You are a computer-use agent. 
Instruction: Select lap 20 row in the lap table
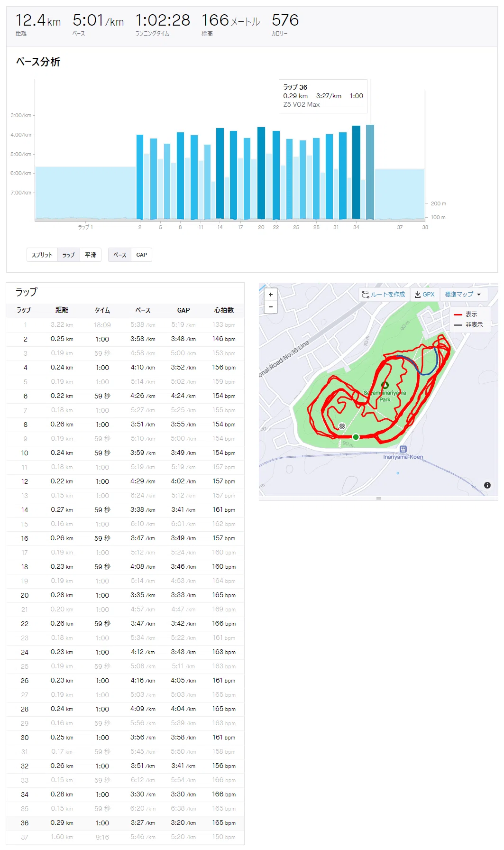click(x=125, y=595)
